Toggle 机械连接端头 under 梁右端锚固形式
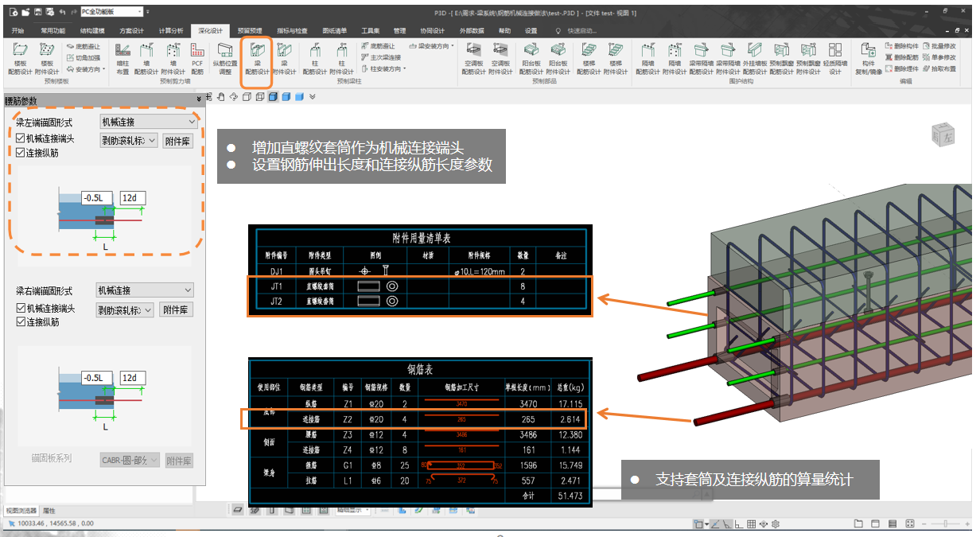The image size is (980, 537). tap(21, 308)
